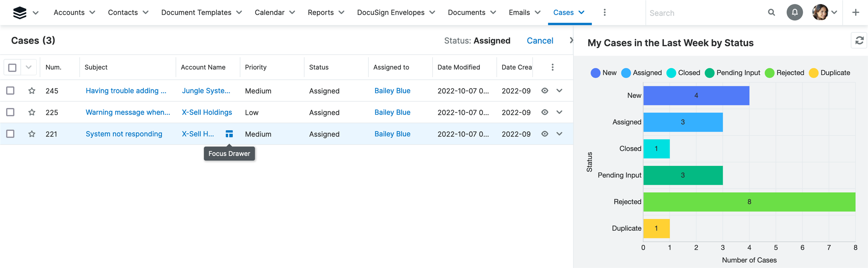868x268 pixels.
Task: Check the box for case 245
Action: click(10, 91)
